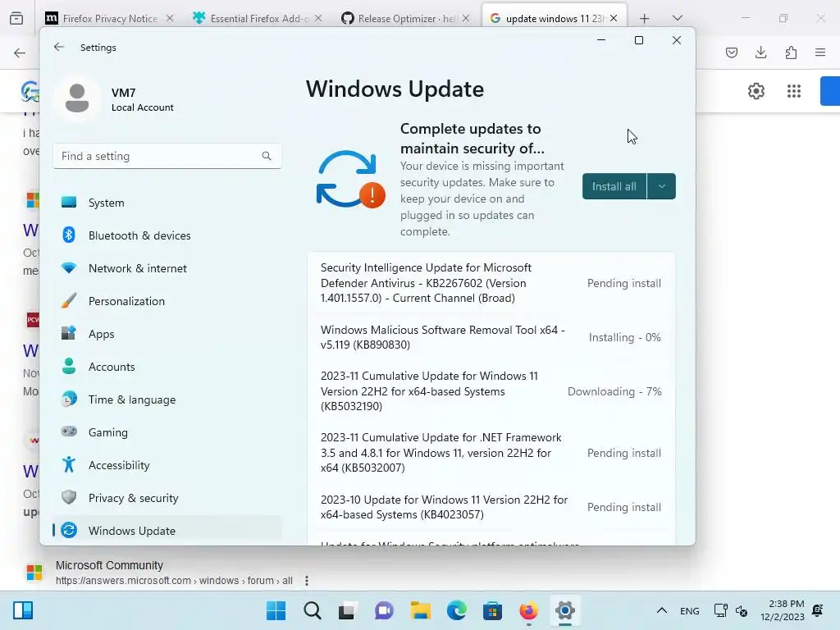Open the ENG language indicator
Screen dimensions: 840x630
point(689,610)
